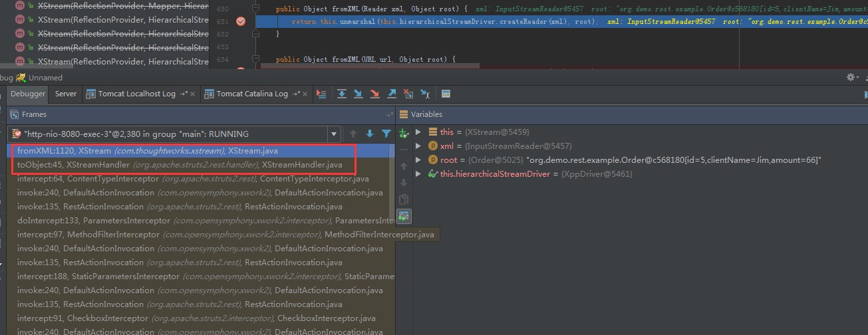Click the Run to Cursor icon

click(425, 94)
